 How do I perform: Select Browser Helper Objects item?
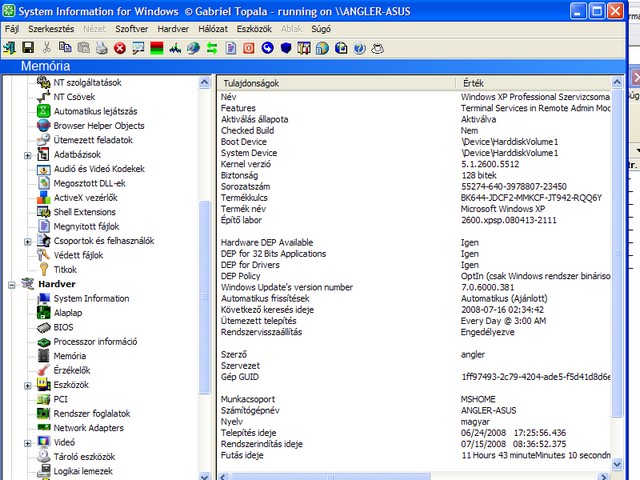pos(99,125)
